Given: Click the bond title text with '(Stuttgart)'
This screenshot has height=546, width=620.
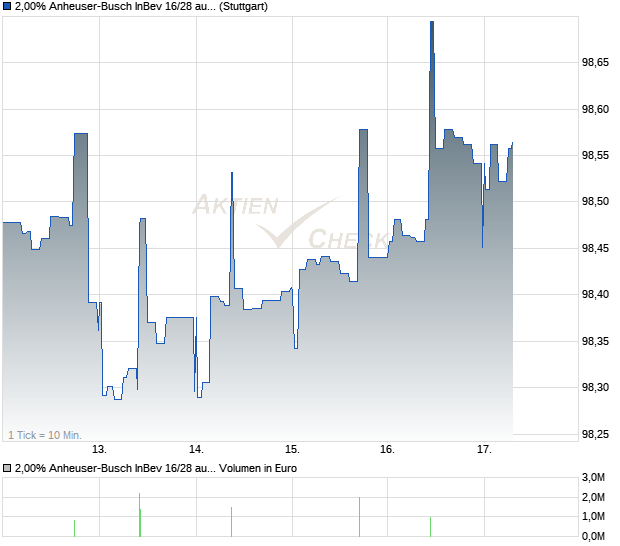Looking at the screenshot, I should (x=141, y=6).
